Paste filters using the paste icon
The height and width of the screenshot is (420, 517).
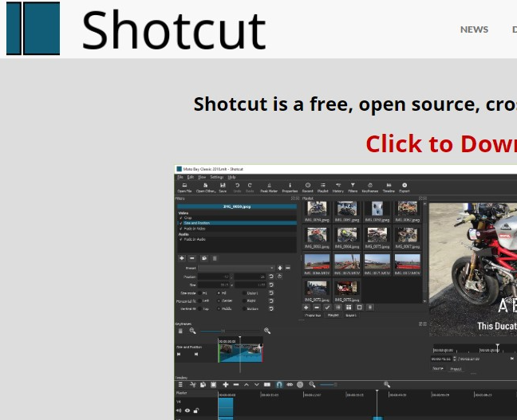click(215, 258)
